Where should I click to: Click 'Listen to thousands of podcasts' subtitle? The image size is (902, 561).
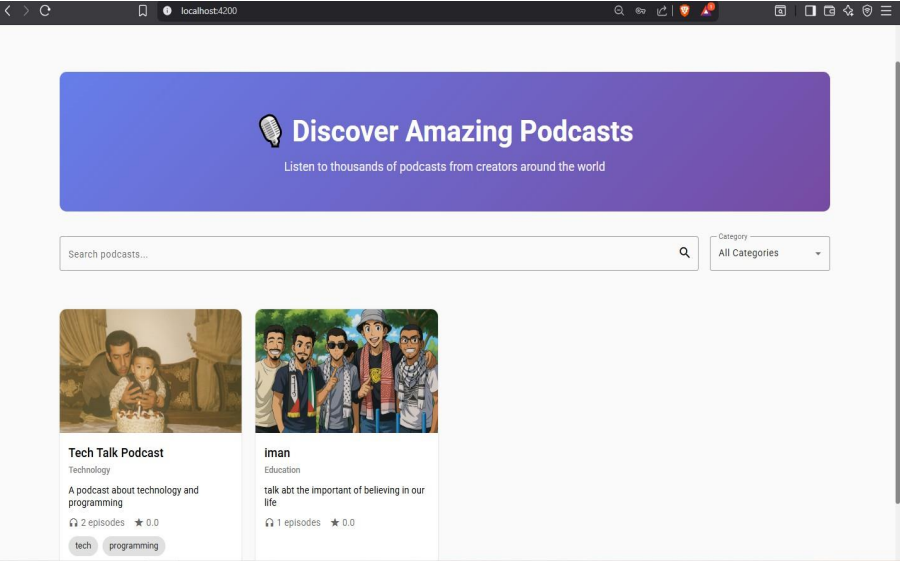[x=444, y=167]
